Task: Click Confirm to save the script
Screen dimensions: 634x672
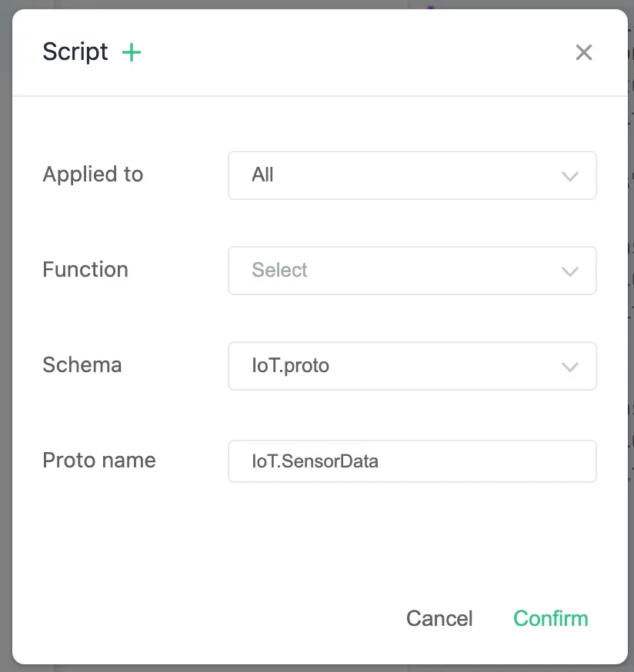Action: point(550,618)
